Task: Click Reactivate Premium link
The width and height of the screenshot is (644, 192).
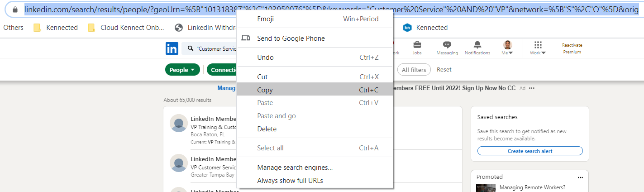Action: pos(572,48)
